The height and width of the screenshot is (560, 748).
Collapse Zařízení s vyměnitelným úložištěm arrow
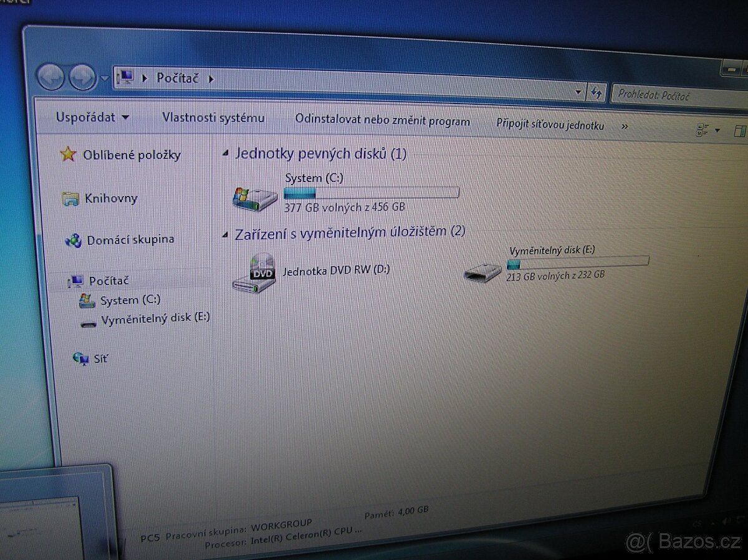226,234
